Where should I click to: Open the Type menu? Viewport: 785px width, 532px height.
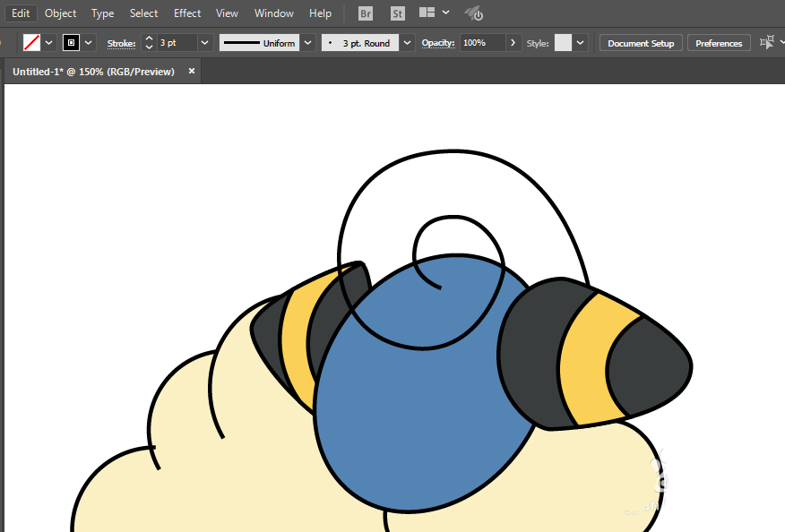pos(103,13)
